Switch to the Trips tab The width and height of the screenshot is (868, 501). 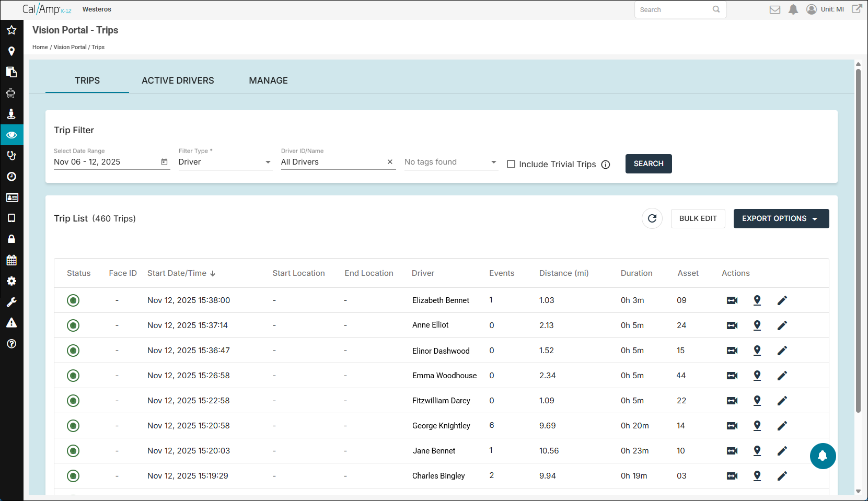point(87,80)
